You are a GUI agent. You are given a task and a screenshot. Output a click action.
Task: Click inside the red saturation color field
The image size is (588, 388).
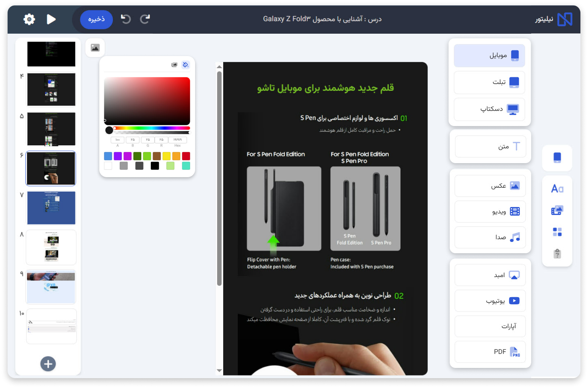pos(147,101)
